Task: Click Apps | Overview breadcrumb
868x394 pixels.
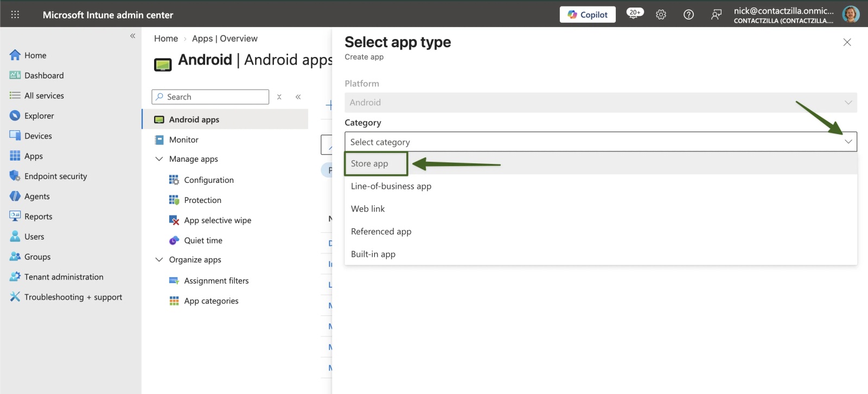Action: click(x=225, y=39)
